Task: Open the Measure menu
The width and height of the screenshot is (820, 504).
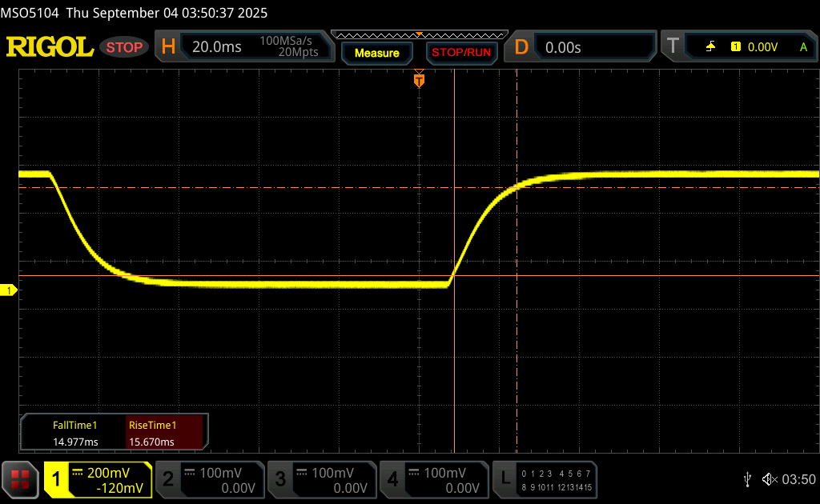Action: point(376,53)
